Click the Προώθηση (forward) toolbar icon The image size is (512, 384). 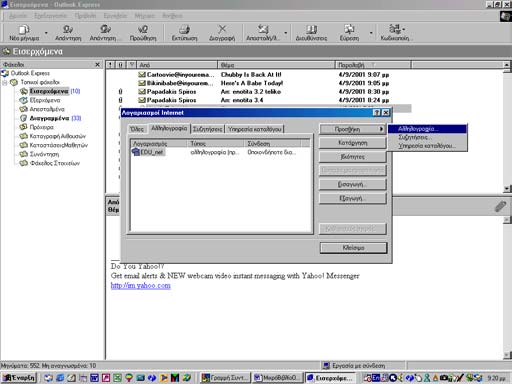tap(143, 33)
